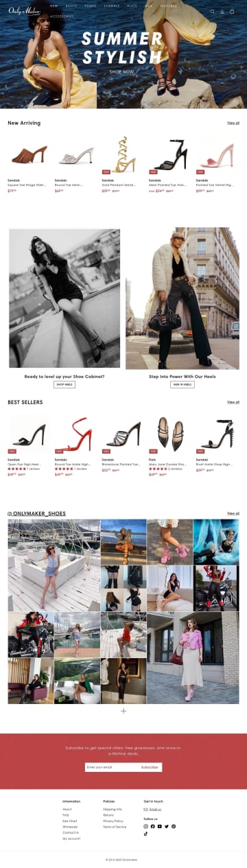Visit the TikTok social icon
Viewport: 247px width, 868px height.
click(x=145, y=834)
